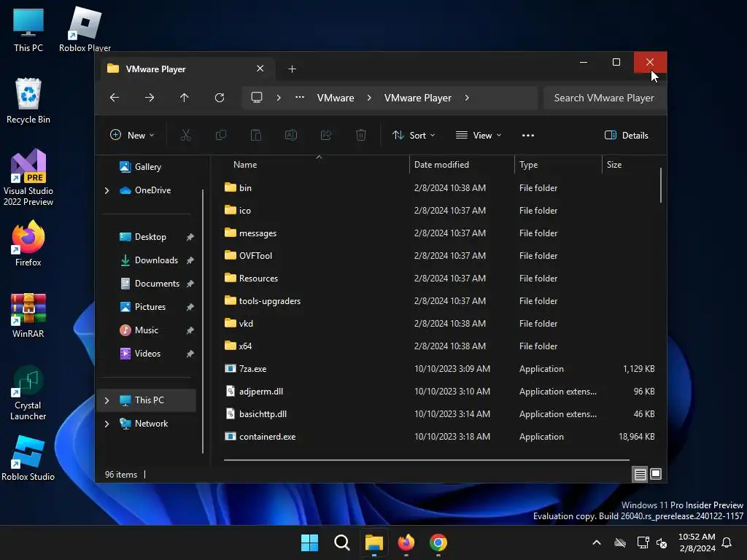Click the horizontal scrollbar below file list

[x=426, y=460]
